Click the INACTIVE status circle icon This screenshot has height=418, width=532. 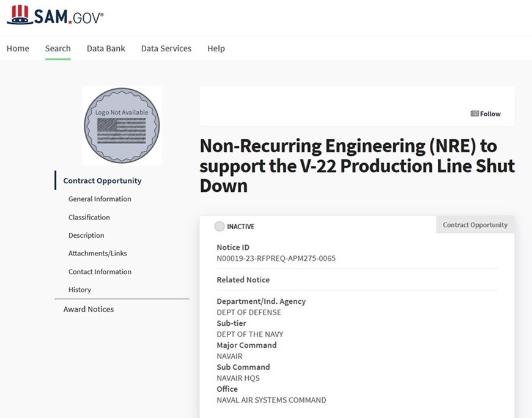coord(220,226)
